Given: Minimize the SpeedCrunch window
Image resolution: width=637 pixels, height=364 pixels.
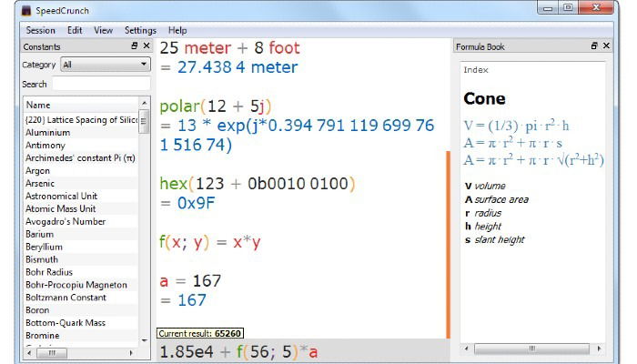Looking at the screenshot, I should [548, 7].
